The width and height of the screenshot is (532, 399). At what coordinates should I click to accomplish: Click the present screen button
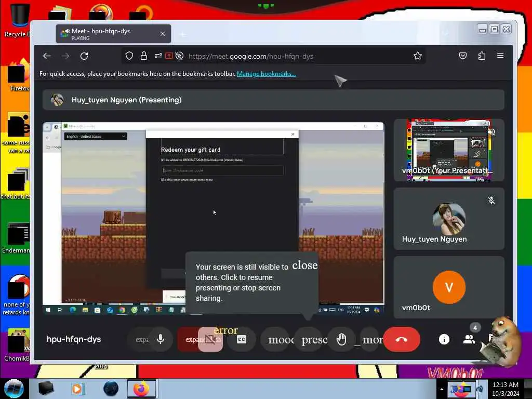coord(310,339)
